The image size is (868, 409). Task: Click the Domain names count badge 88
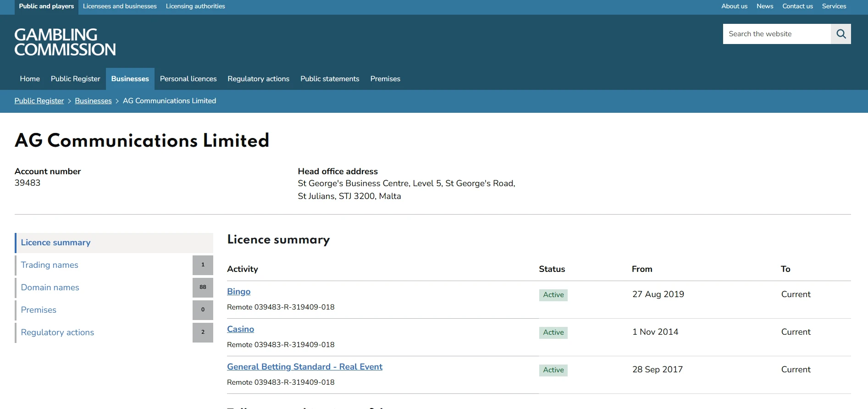tap(203, 287)
